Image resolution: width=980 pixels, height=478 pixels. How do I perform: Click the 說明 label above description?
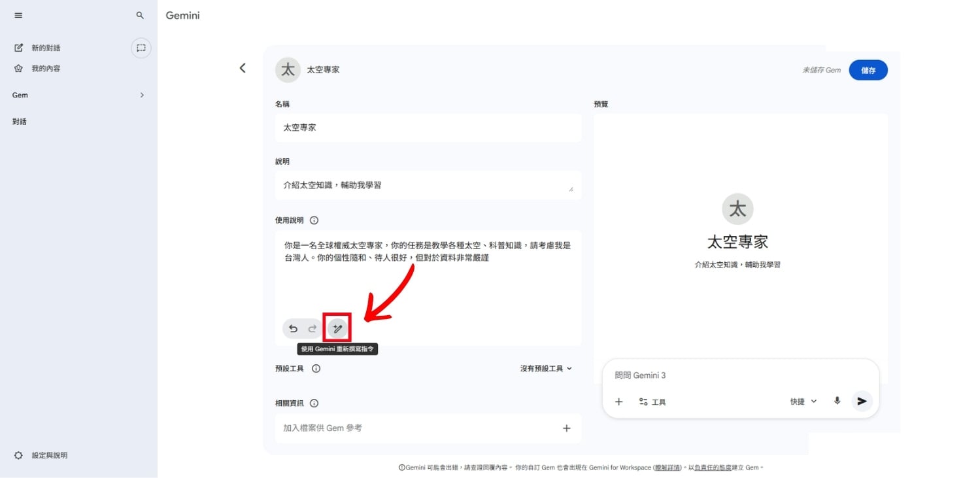click(x=282, y=162)
